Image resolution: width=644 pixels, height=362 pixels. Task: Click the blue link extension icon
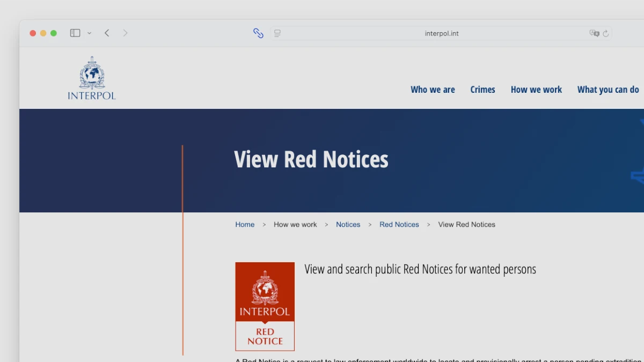pyautogui.click(x=258, y=33)
